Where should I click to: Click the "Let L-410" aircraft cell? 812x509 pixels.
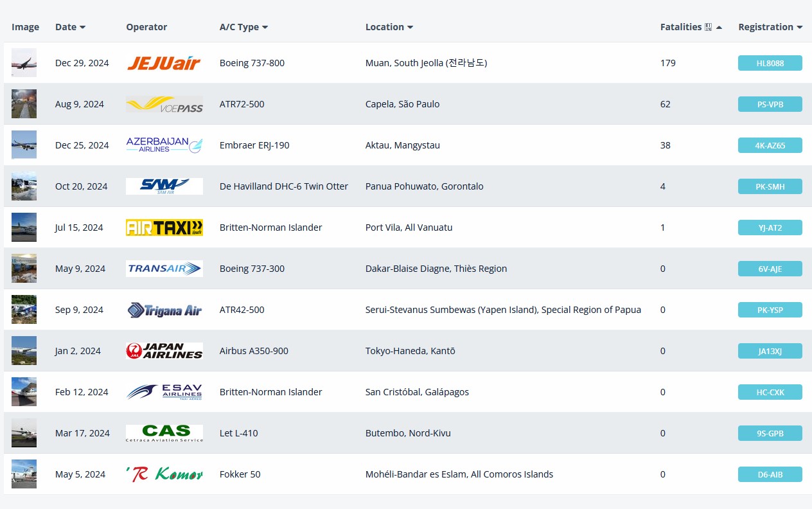(239, 433)
